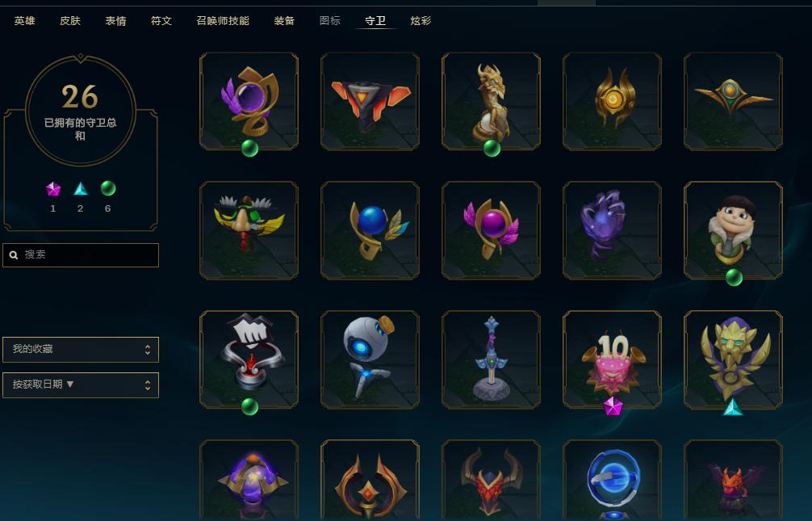
Task: Pick the golden dragon statue ward
Action: click(x=491, y=102)
